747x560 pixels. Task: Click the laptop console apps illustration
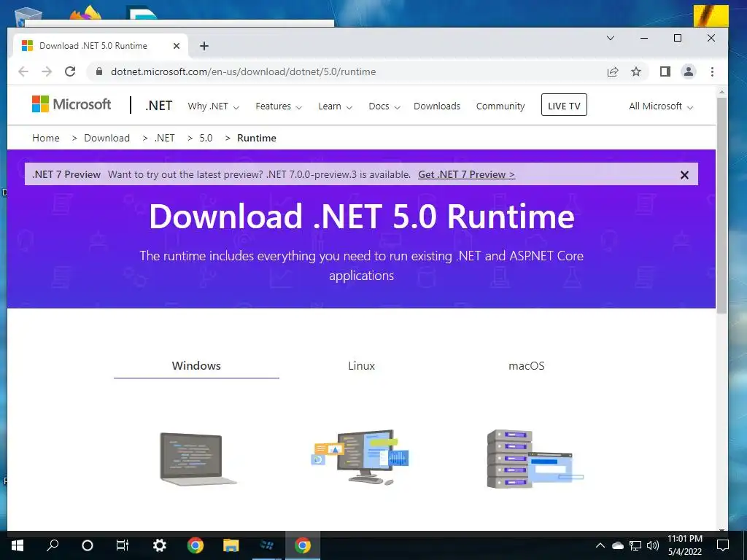pyautogui.click(x=198, y=459)
